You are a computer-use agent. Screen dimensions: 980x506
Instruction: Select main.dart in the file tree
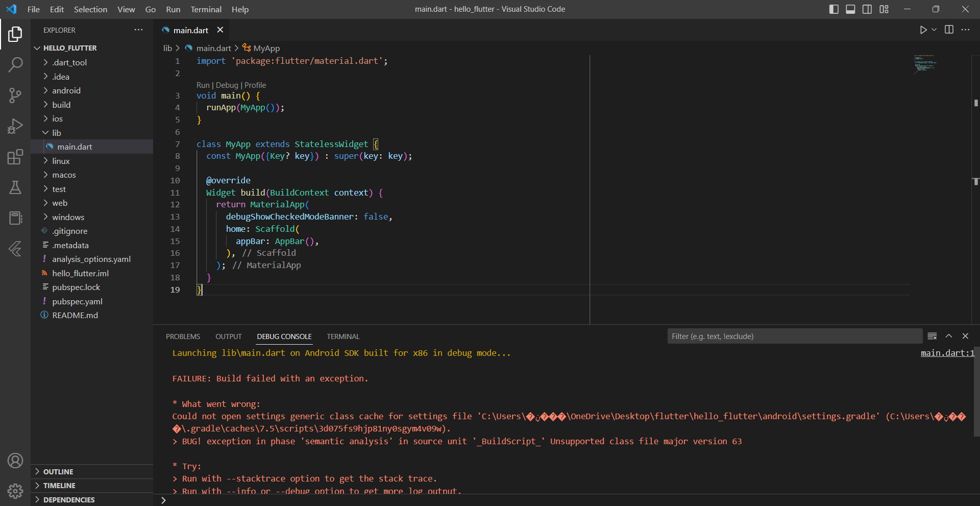point(92,147)
